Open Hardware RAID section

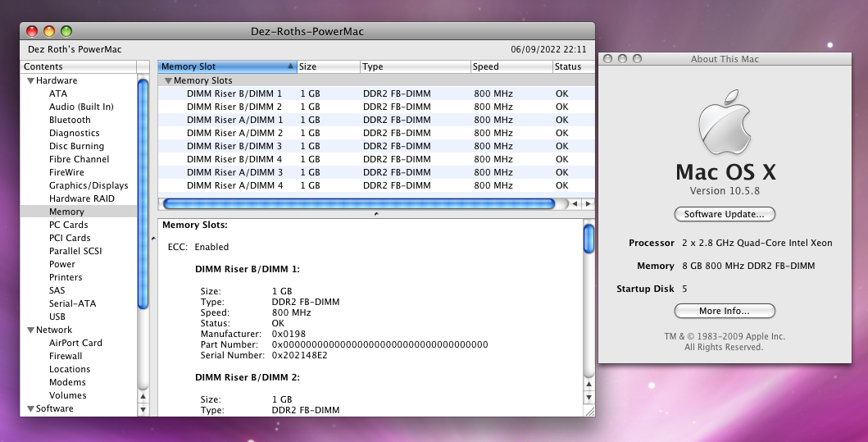click(82, 198)
